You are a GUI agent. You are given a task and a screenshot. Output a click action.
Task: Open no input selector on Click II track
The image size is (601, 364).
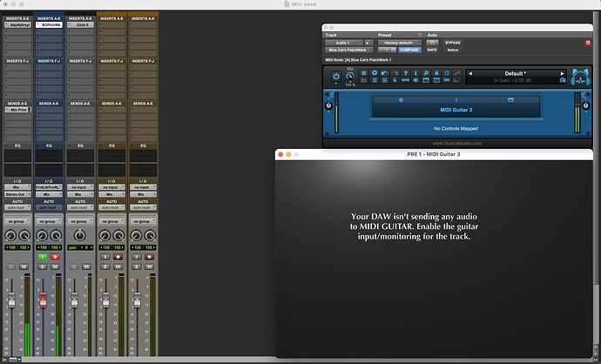[80, 187]
